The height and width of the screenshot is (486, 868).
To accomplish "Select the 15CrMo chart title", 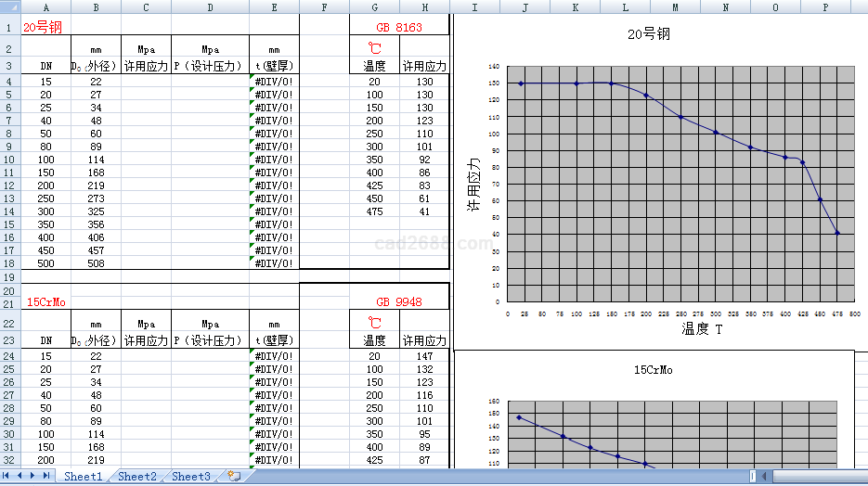I will point(653,369).
